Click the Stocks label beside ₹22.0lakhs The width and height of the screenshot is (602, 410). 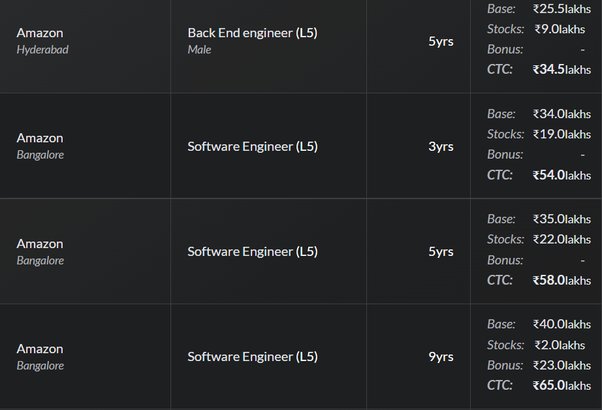(x=505, y=240)
